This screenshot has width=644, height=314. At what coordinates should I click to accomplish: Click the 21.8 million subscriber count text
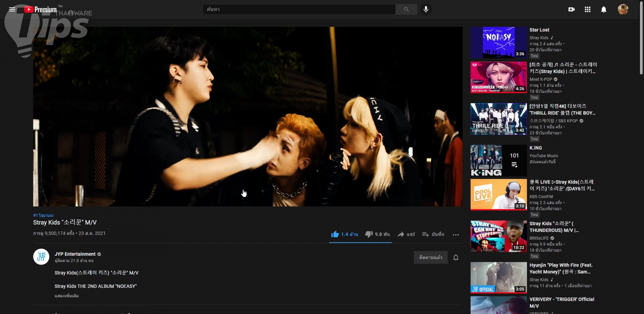[x=74, y=261]
